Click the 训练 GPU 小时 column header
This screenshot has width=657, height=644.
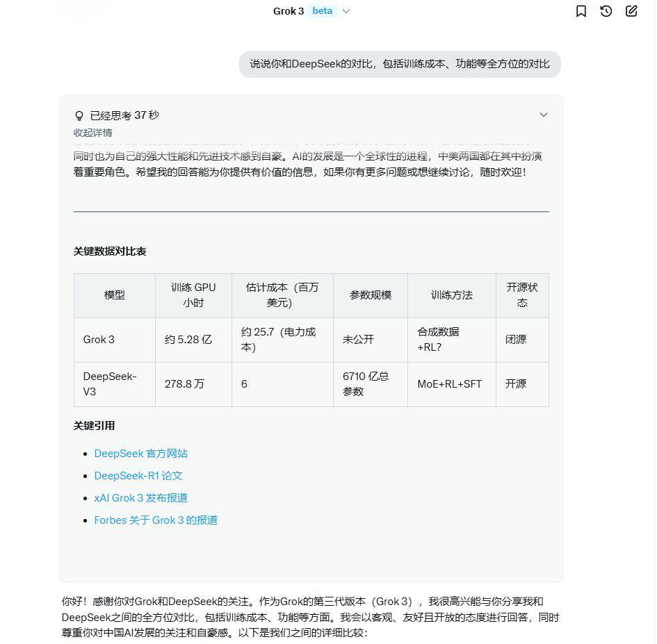click(193, 295)
